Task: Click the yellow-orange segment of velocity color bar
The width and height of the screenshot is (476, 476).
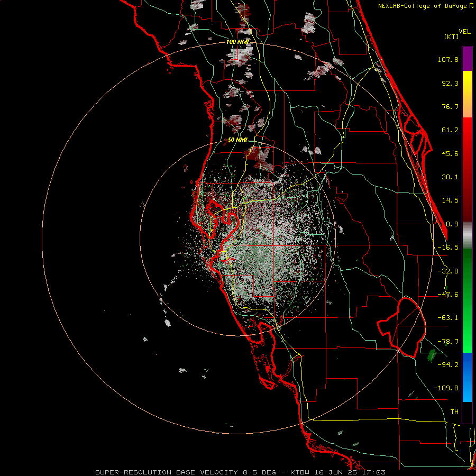Action: point(467,94)
